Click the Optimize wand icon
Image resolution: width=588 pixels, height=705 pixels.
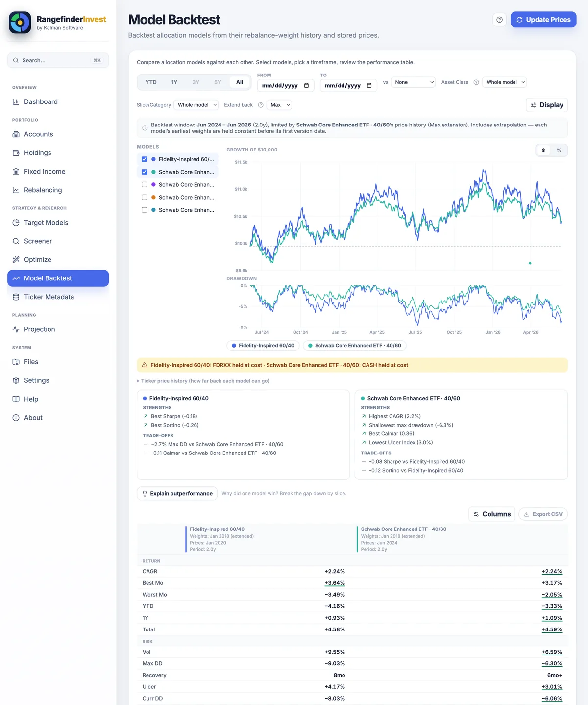click(16, 260)
